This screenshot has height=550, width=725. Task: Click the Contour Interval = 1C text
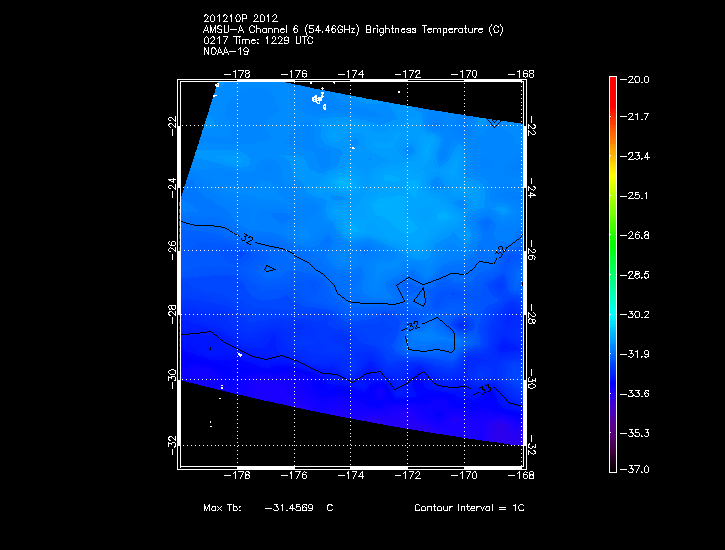[469, 508]
